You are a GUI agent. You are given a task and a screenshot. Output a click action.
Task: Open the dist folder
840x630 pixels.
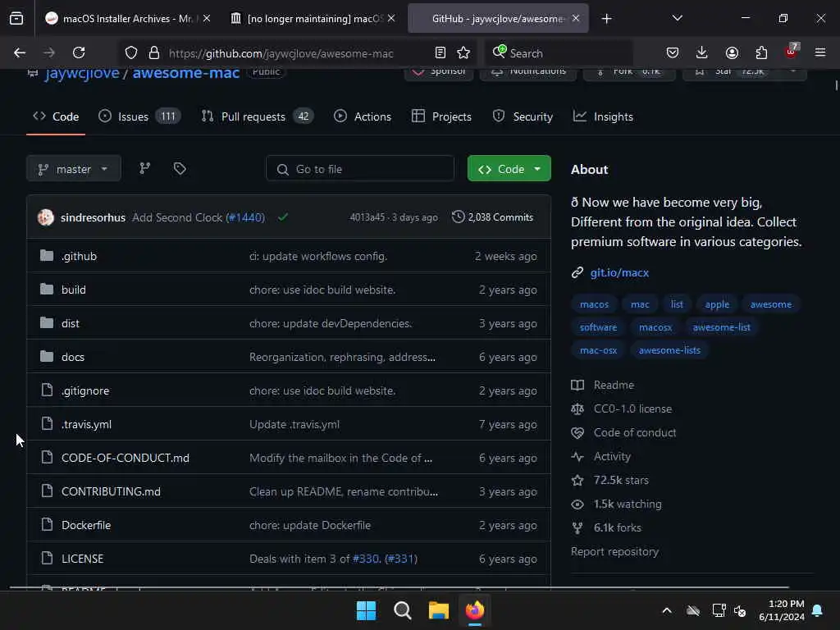click(x=71, y=323)
